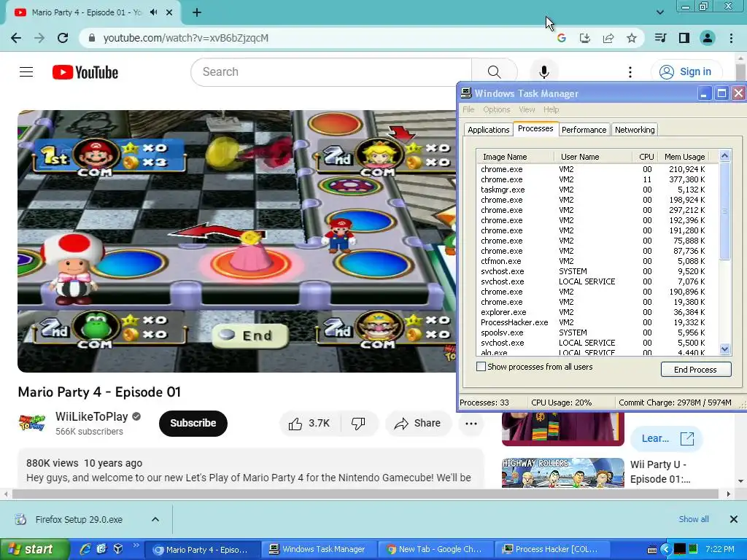Close the Mario Party 4 tab
This screenshot has width=747, height=560.
(169, 13)
